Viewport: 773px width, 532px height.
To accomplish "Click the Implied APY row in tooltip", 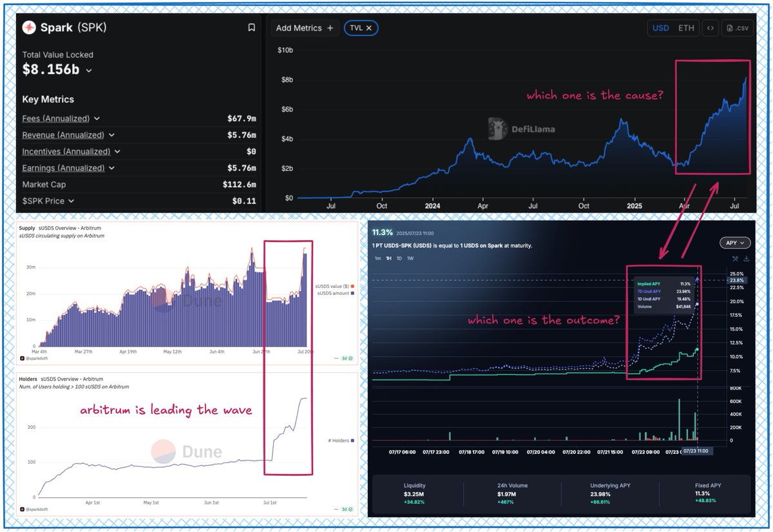I will coord(664,284).
